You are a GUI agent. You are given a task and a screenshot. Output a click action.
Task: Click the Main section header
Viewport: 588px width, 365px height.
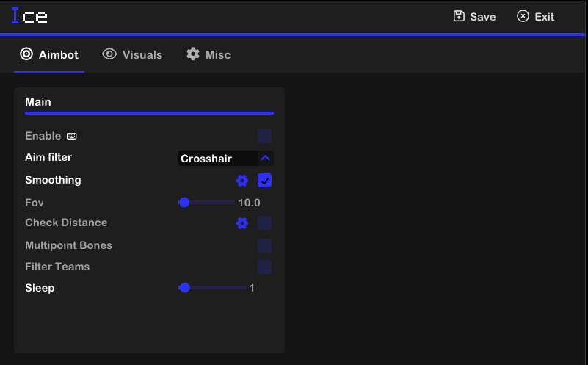[x=38, y=102]
